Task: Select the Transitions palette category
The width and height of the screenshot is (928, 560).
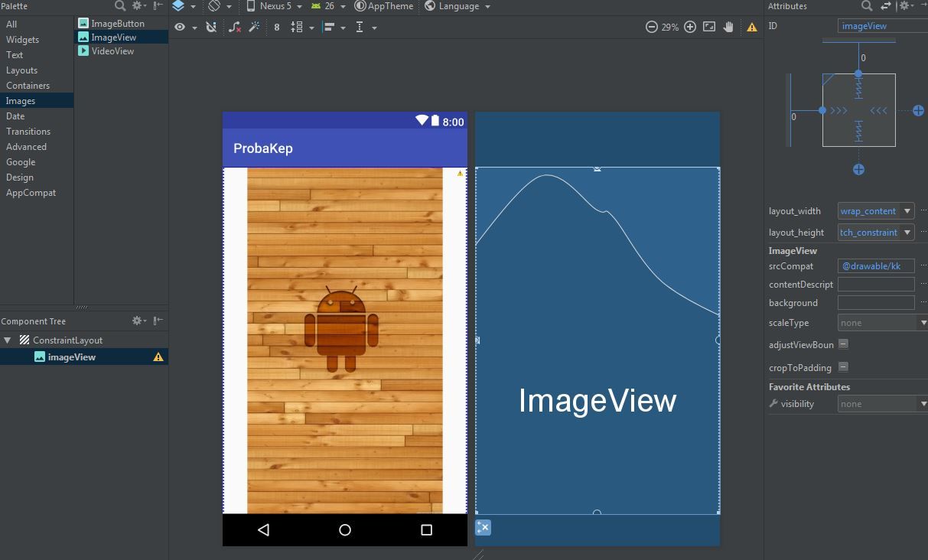Action: click(x=28, y=132)
